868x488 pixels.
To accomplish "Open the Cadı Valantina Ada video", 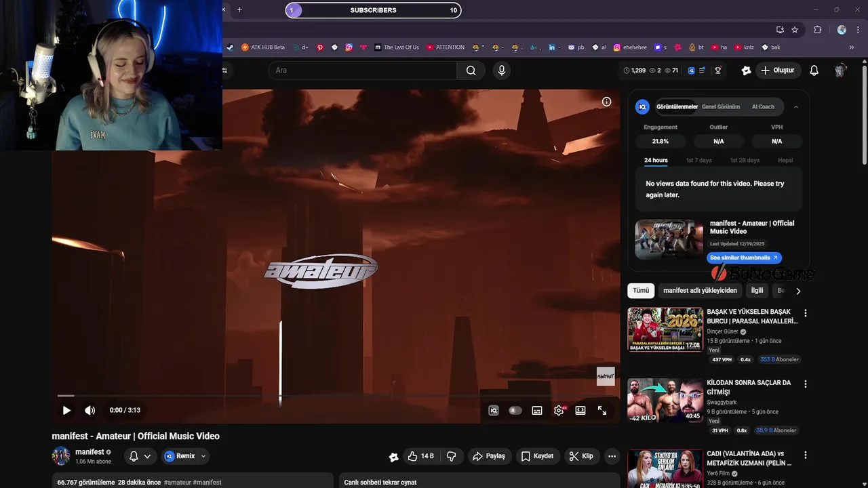I will click(x=749, y=458).
